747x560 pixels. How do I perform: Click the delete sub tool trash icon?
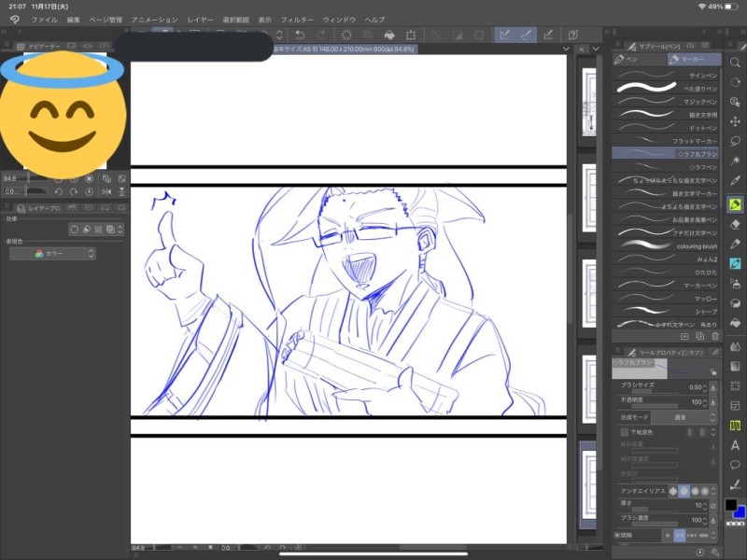coord(714,336)
